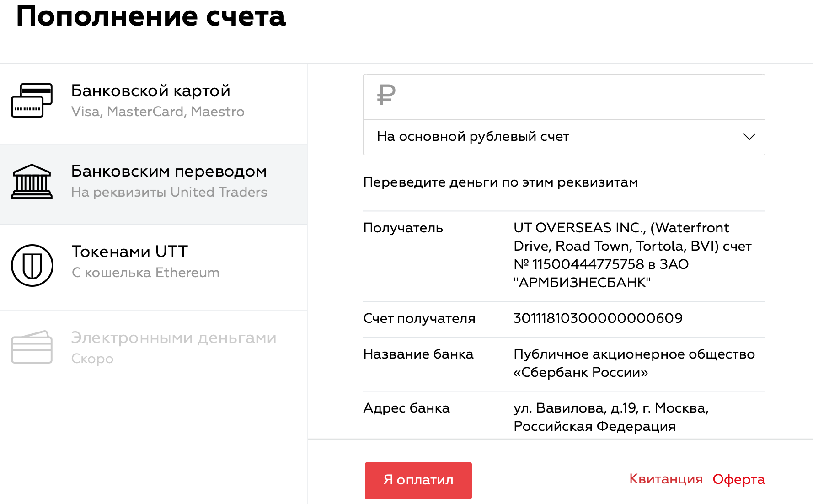Click the Переведите деньги по этим реквизитам text

[500, 182]
